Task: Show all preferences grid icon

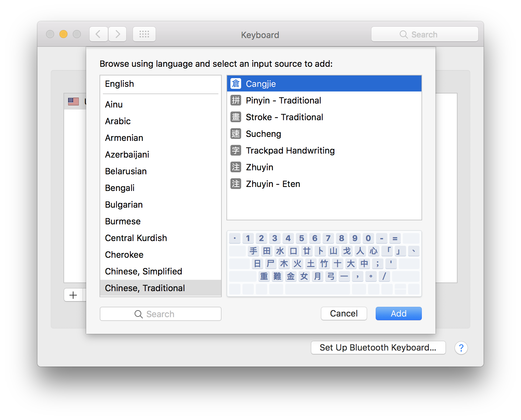Action: tap(144, 34)
